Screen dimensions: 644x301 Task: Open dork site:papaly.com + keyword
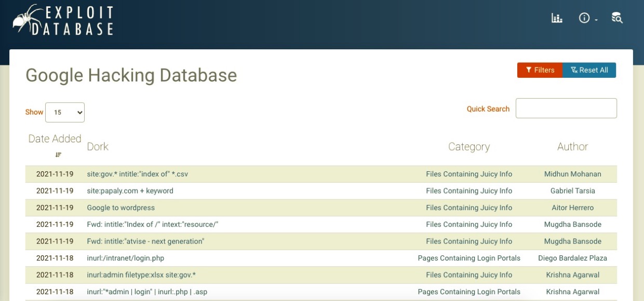click(130, 190)
